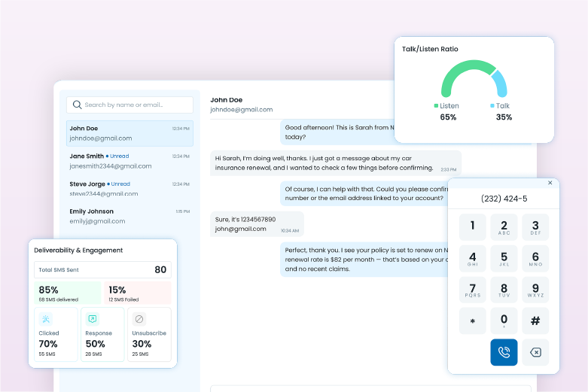Open John Doe conversation

click(x=129, y=133)
